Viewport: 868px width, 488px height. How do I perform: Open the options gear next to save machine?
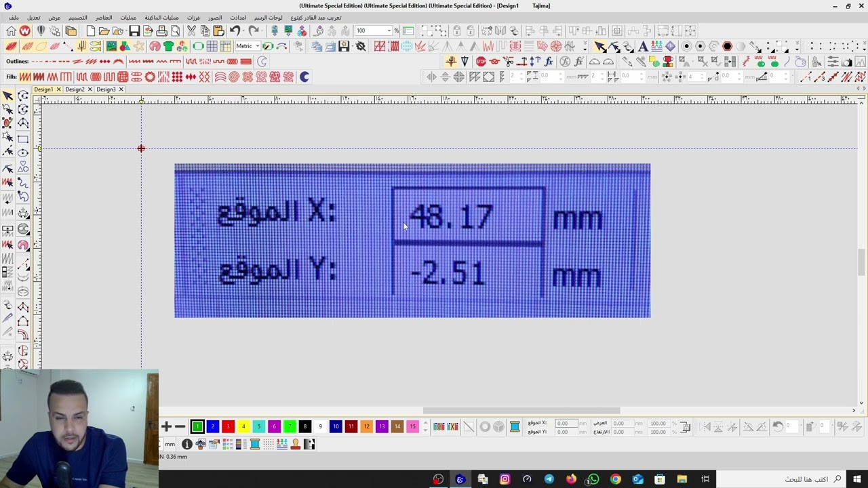(360, 46)
